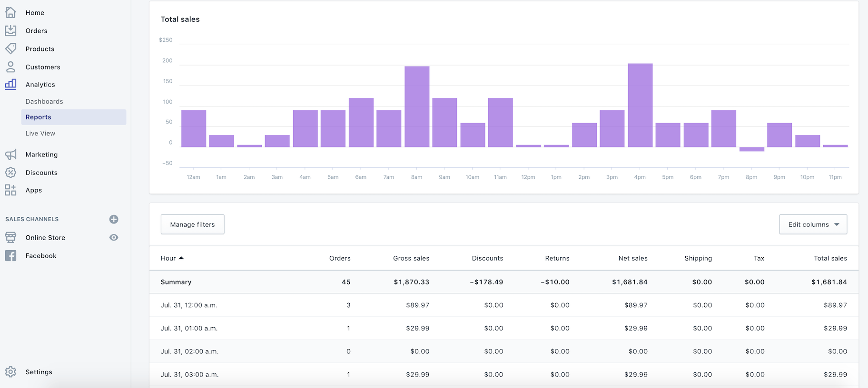Screen dimensions: 868x388
Task: Click the Products tag icon
Action: [x=10, y=48]
